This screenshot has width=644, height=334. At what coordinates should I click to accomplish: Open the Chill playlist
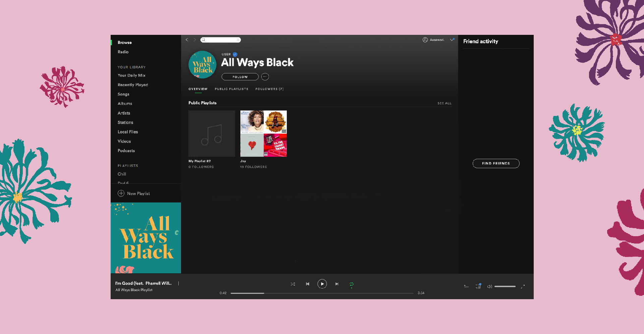(122, 174)
